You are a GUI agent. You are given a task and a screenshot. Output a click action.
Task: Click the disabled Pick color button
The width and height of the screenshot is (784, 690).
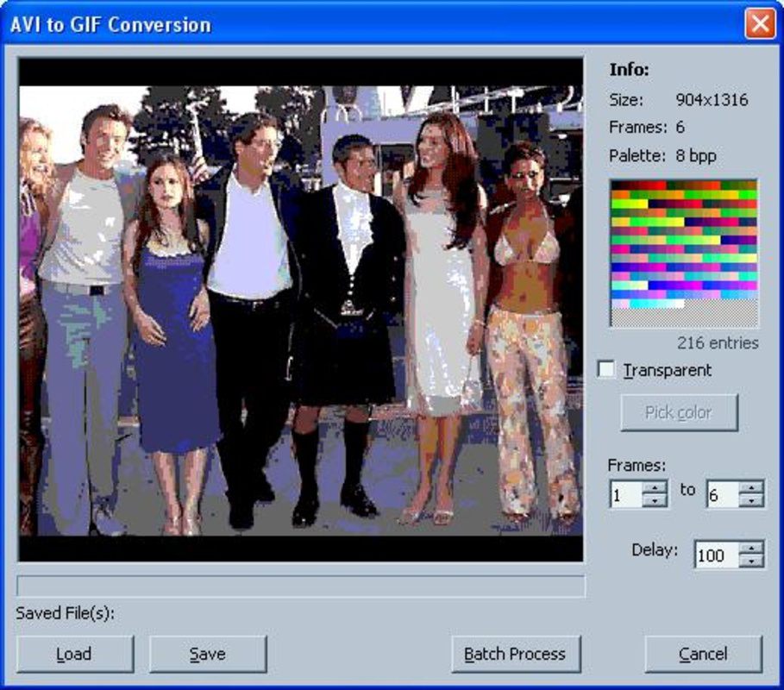pyautogui.click(x=679, y=412)
